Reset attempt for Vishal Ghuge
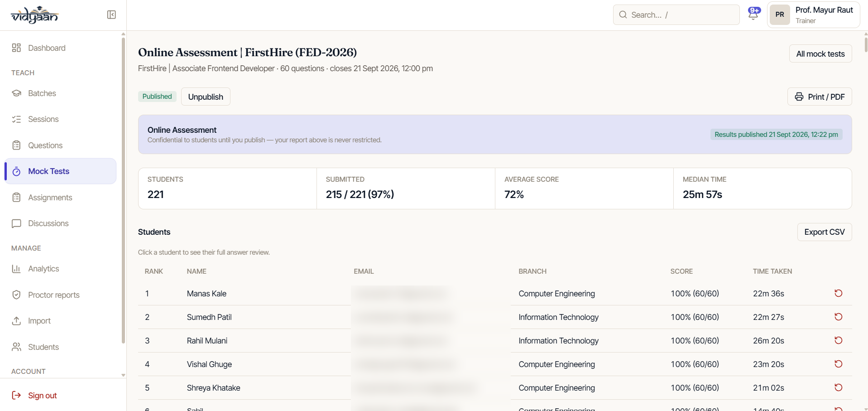The width and height of the screenshot is (868, 411). [838, 364]
